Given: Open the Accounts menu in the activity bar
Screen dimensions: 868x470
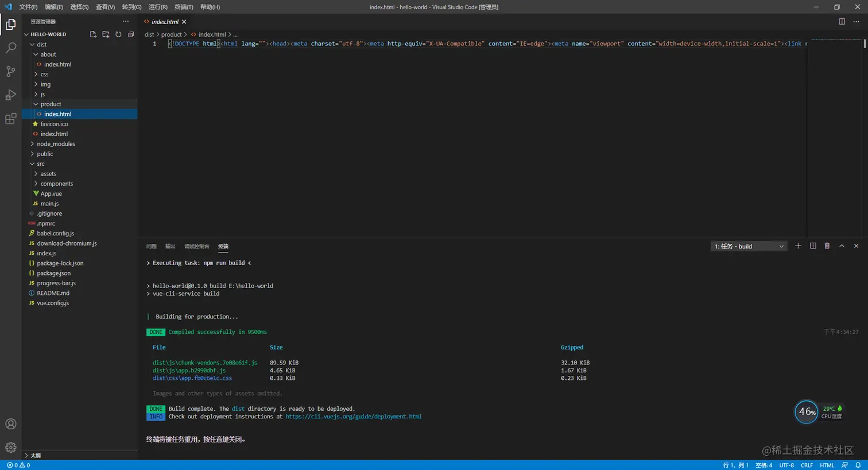Looking at the screenshot, I should [10, 424].
